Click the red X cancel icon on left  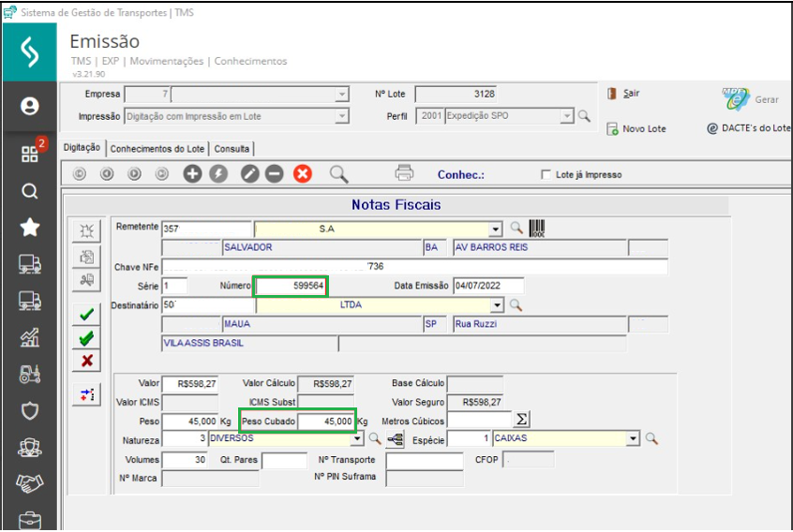point(87,361)
